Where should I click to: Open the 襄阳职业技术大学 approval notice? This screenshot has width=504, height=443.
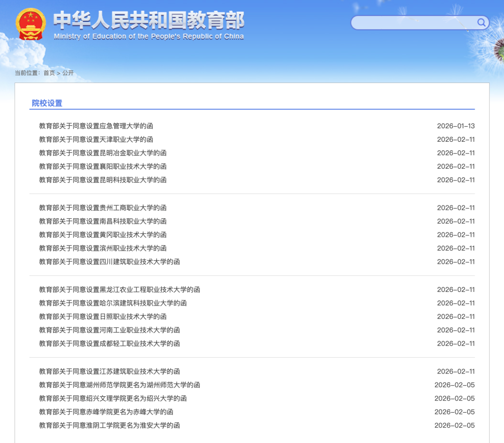103,166
